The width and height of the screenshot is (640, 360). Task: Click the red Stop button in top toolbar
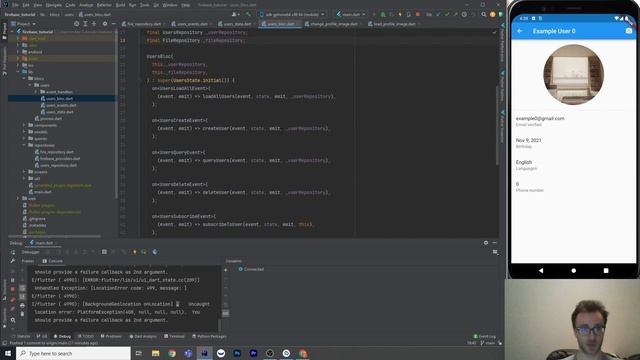pos(418,14)
